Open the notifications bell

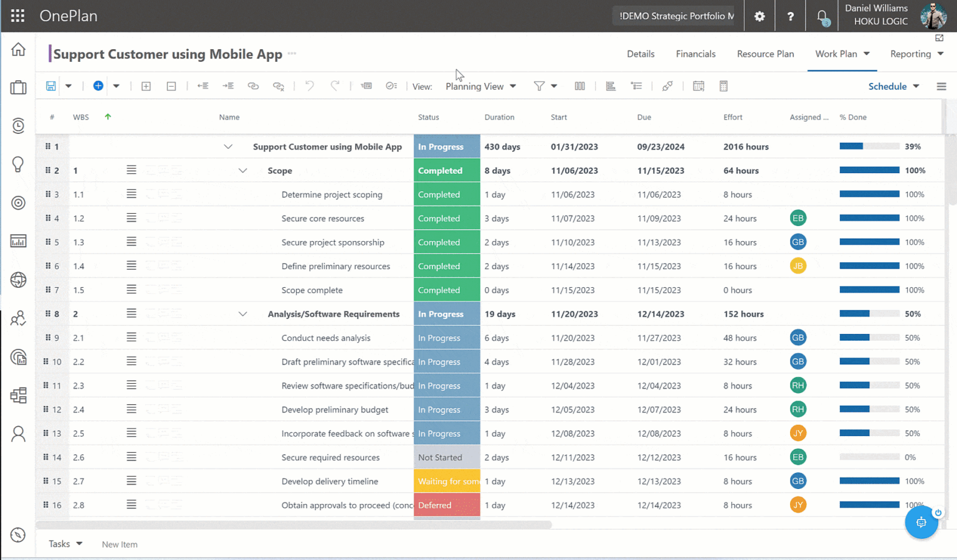point(822,17)
